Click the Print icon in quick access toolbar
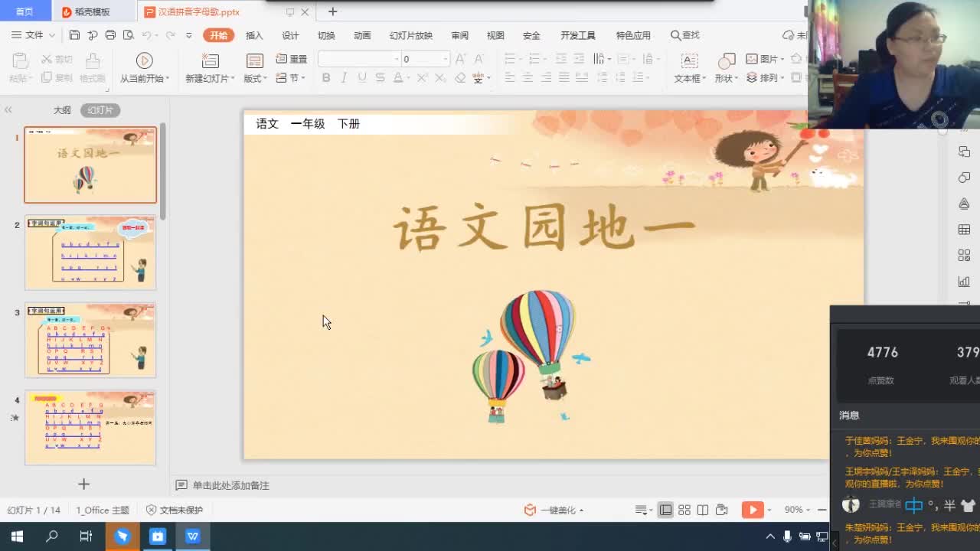 click(110, 35)
